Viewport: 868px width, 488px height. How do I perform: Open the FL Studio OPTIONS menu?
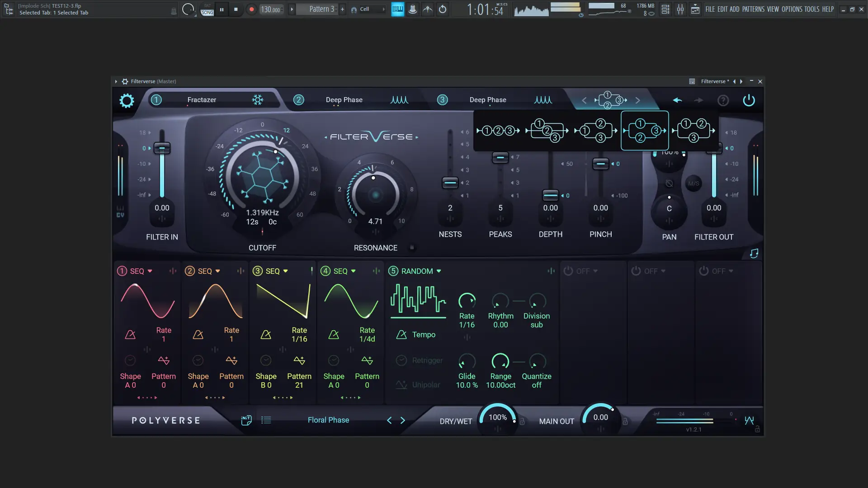point(792,9)
